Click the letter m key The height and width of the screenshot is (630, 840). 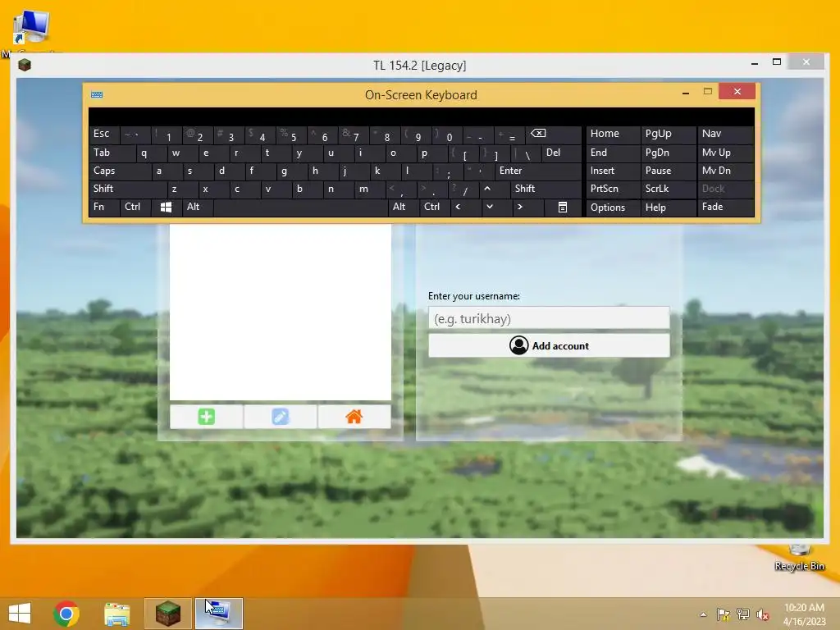click(370, 189)
